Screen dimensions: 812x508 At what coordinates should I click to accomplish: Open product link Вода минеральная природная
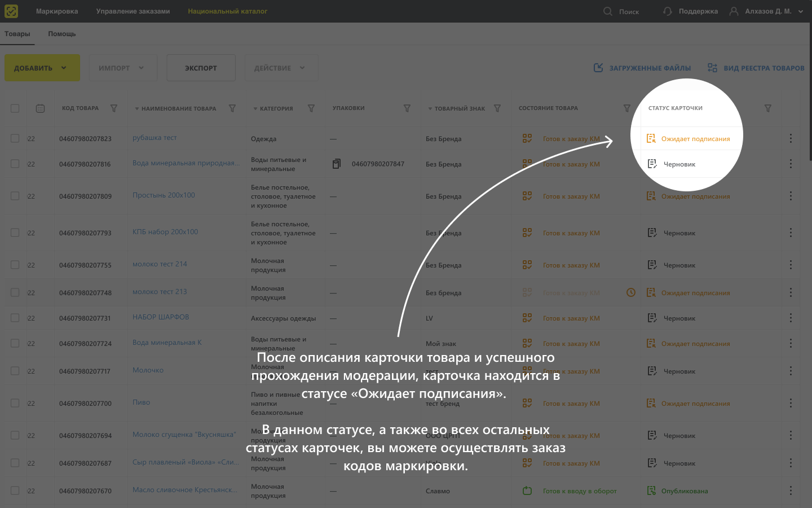[187, 163]
